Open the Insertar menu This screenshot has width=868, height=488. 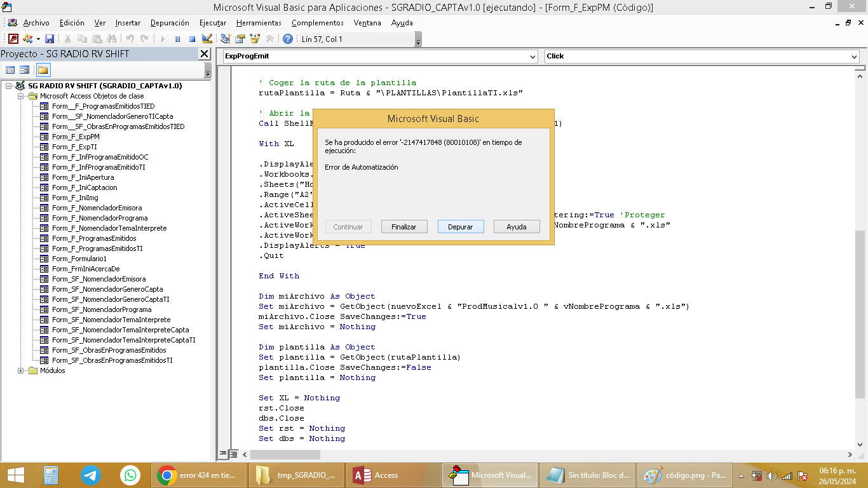coord(128,23)
